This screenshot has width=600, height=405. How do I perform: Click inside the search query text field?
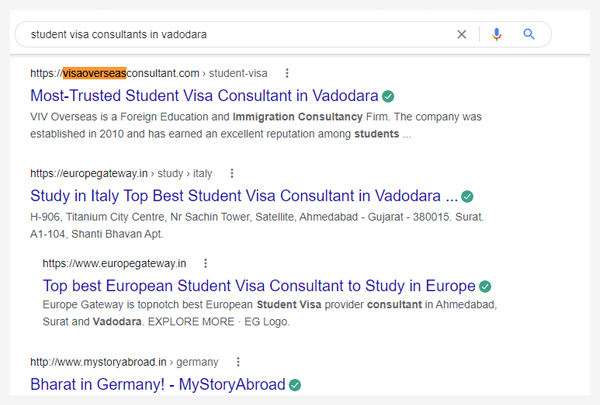pyautogui.click(x=237, y=34)
